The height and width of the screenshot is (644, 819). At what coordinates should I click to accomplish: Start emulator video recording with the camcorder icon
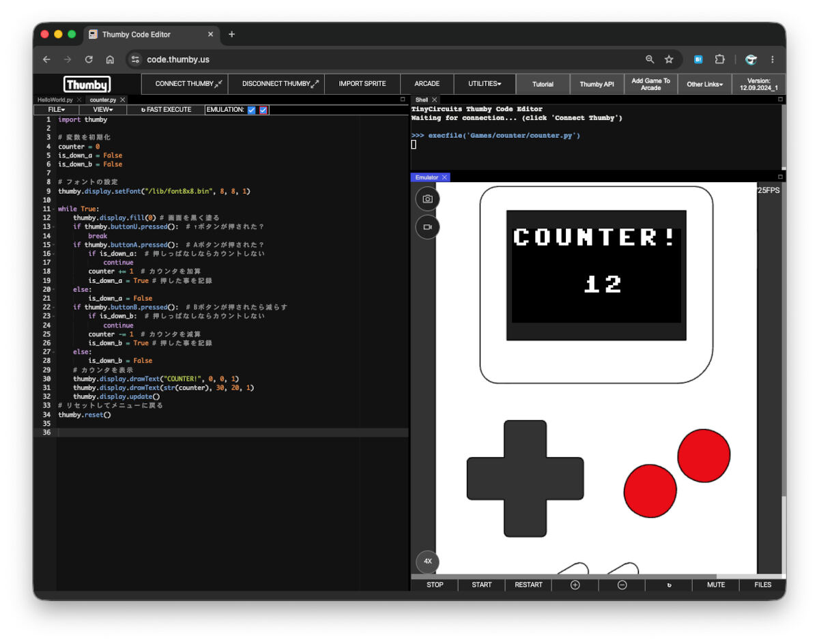[427, 227]
